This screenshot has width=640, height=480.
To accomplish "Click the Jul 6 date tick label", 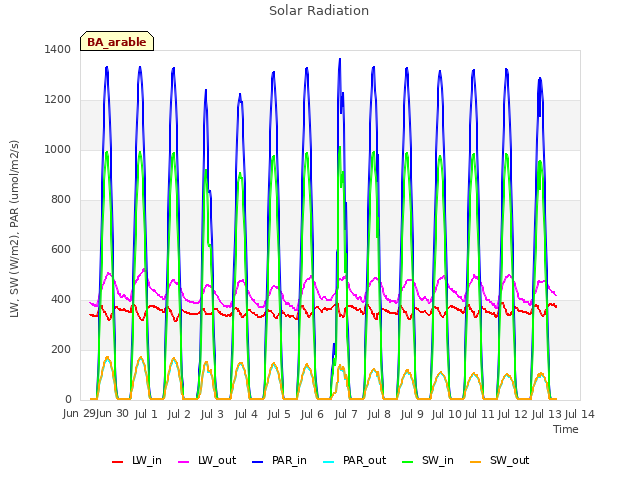I will point(312,414).
